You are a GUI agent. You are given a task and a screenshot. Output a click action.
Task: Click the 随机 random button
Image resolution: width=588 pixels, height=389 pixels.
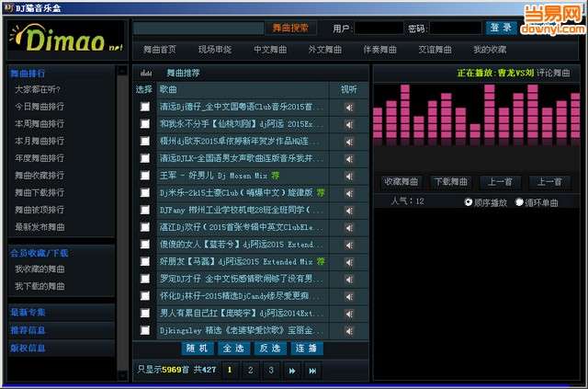(x=198, y=349)
